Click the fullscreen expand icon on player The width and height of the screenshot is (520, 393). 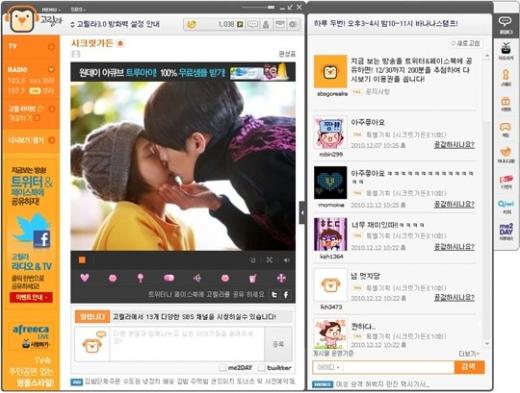[x=269, y=260]
